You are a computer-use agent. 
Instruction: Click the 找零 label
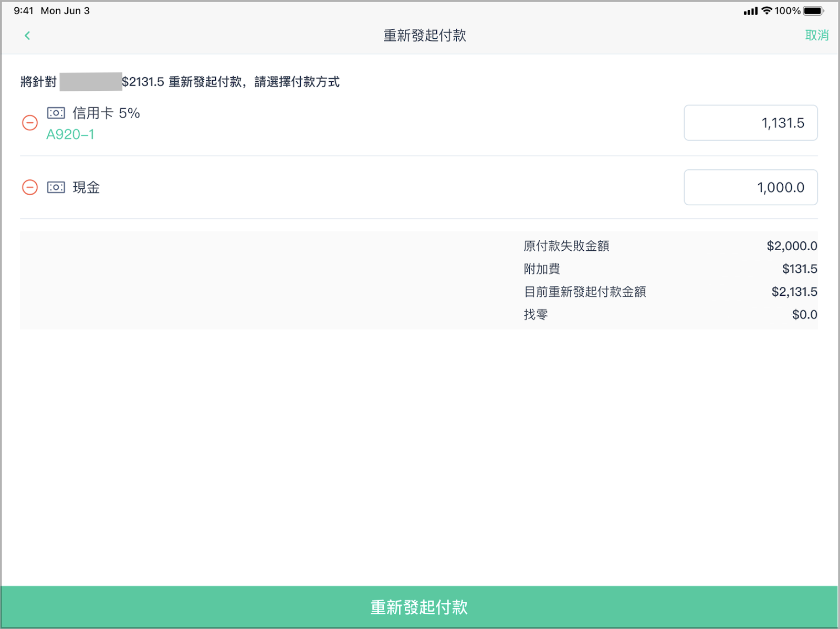[535, 315]
